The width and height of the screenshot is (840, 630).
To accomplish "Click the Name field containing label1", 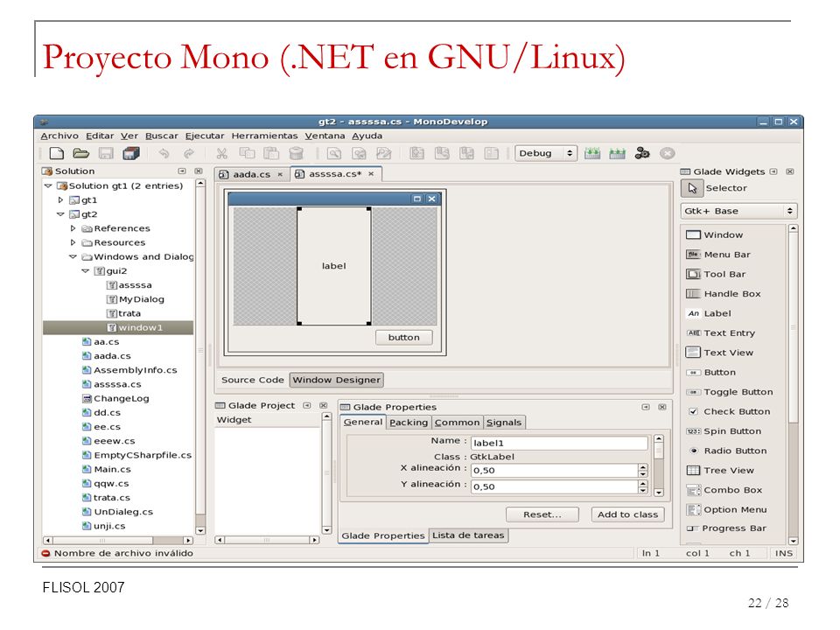I will [x=559, y=443].
